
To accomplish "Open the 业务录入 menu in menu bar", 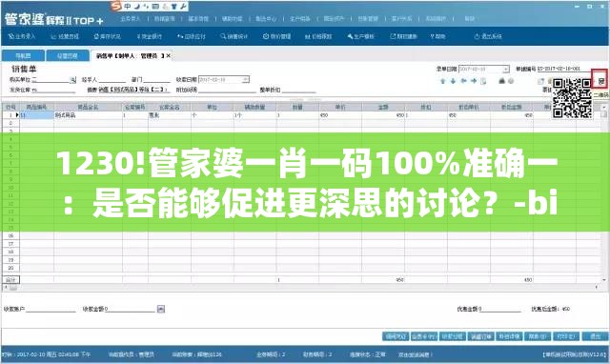I will (131, 19).
